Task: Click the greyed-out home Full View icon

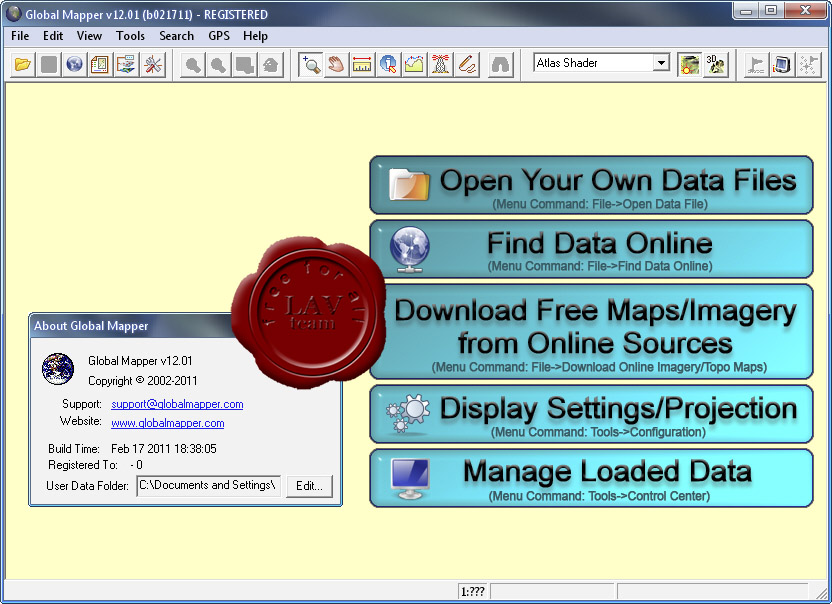Action: point(271,65)
